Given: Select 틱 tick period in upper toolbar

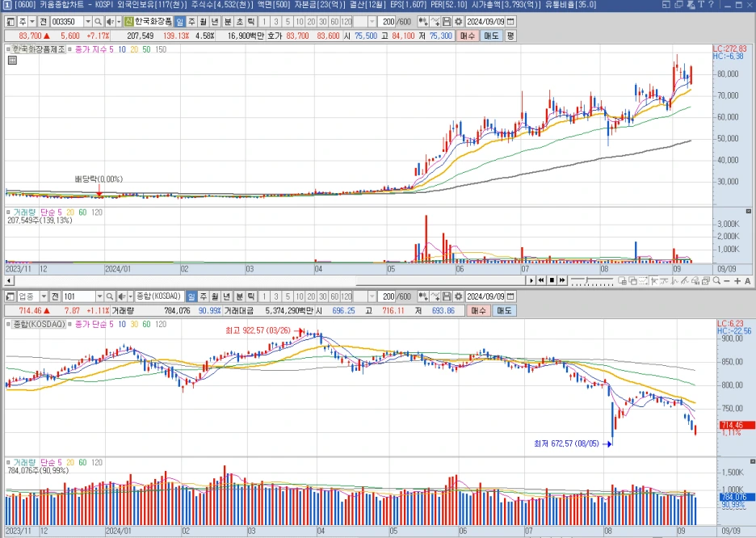Looking at the screenshot, I should coord(251,22).
